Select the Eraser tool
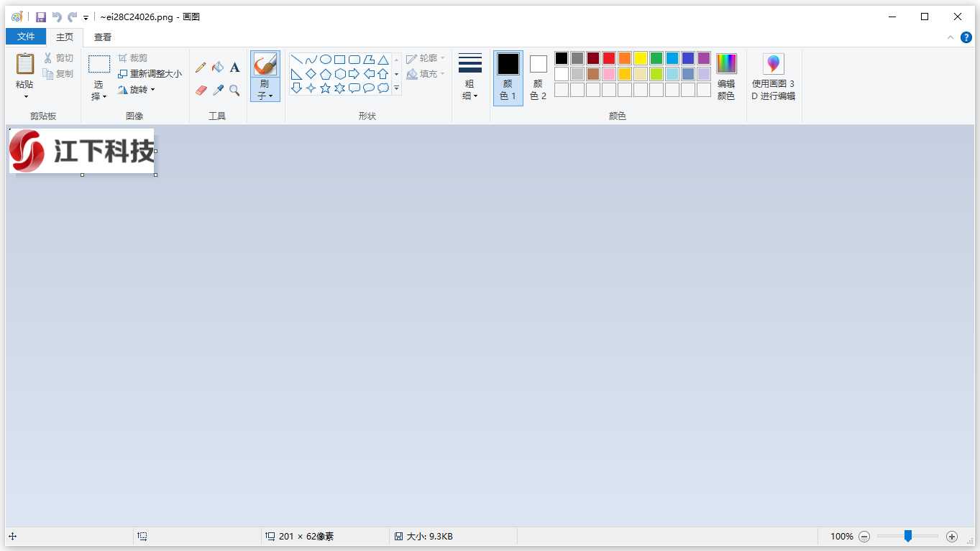Image resolution: width=980 pixels, height=551 pixels. [x=201, y=91]
